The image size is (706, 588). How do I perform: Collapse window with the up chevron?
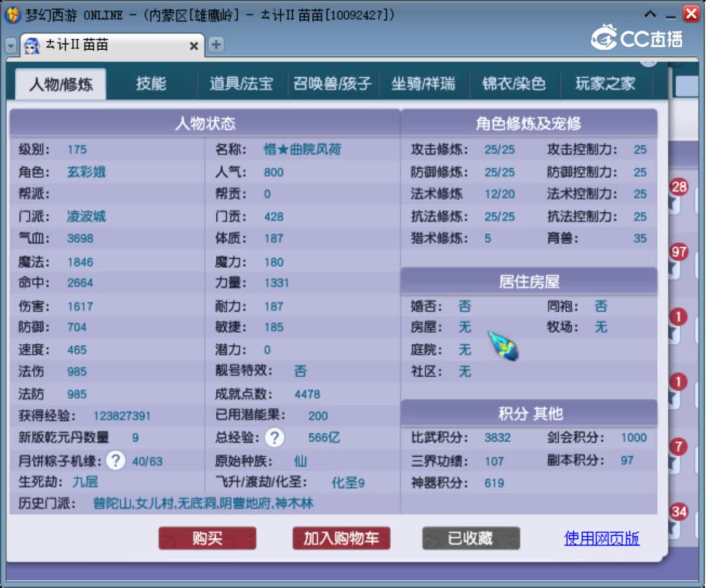click(650, 14)
